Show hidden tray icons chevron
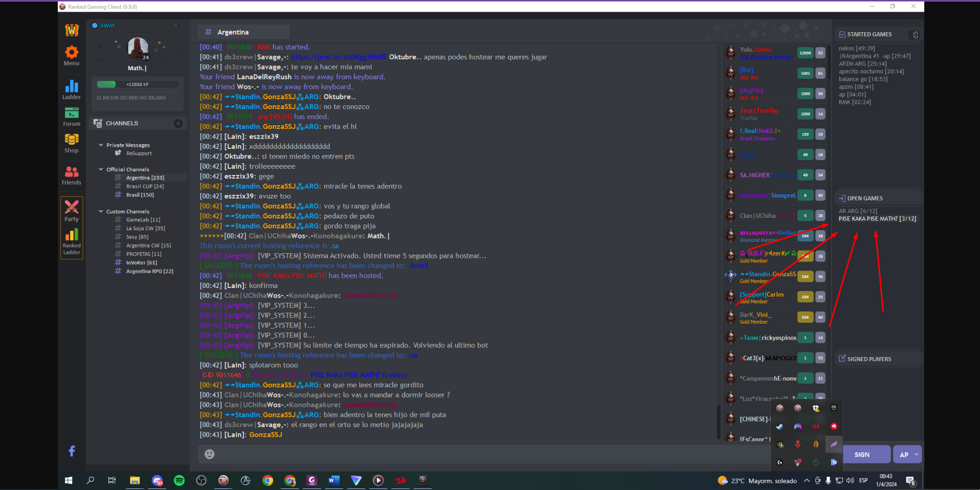The image size is (980, 490). [807, 480]
